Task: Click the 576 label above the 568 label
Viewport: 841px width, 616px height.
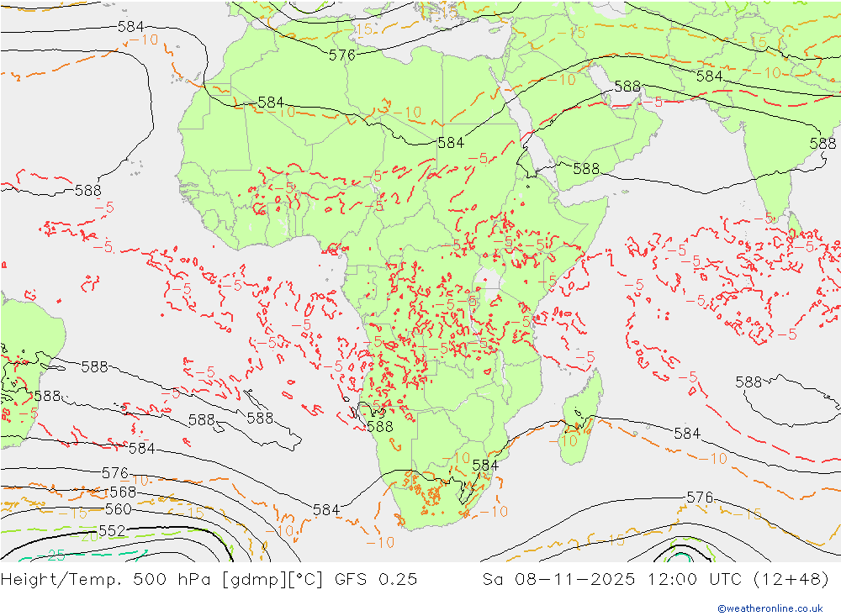Action: [x=115, y=473]
